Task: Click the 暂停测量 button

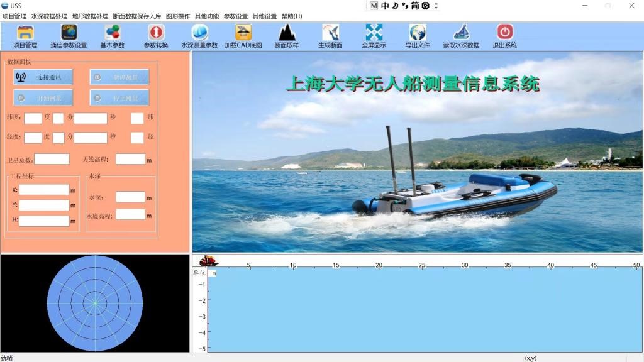Action: 119,77
